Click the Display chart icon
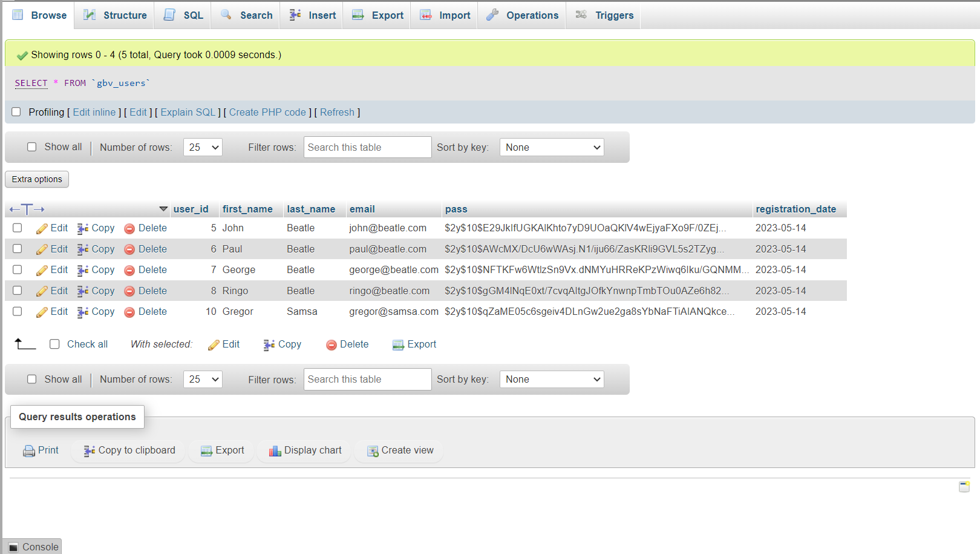 click(275, 451)
